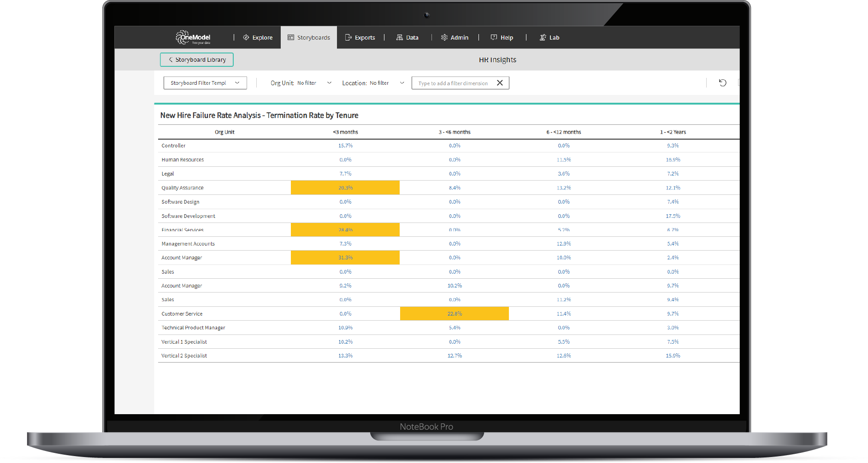This screenshot has width=868, height=463.
Task: Select the Controller row label
Action: point(173,146)
